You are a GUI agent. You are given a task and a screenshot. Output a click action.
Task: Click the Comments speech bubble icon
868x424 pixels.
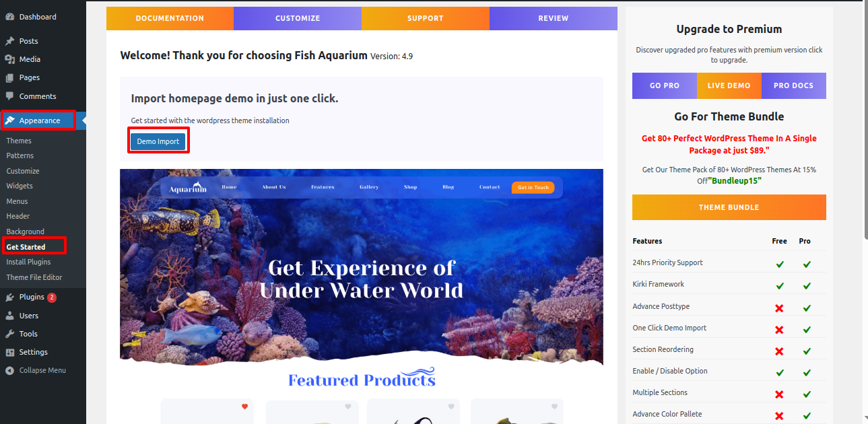(x=9, y=96)
